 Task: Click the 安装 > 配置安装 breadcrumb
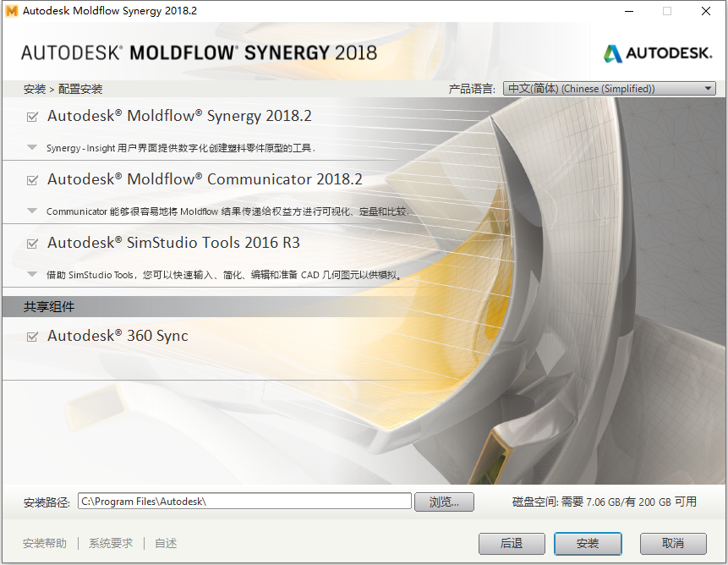coord(63,89)
